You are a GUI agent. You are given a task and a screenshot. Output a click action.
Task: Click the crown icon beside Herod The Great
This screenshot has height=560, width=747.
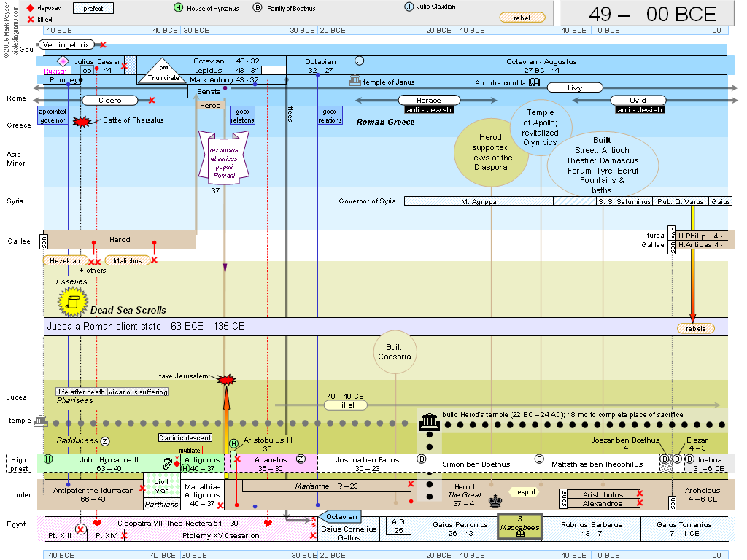[x=496, y=499]
